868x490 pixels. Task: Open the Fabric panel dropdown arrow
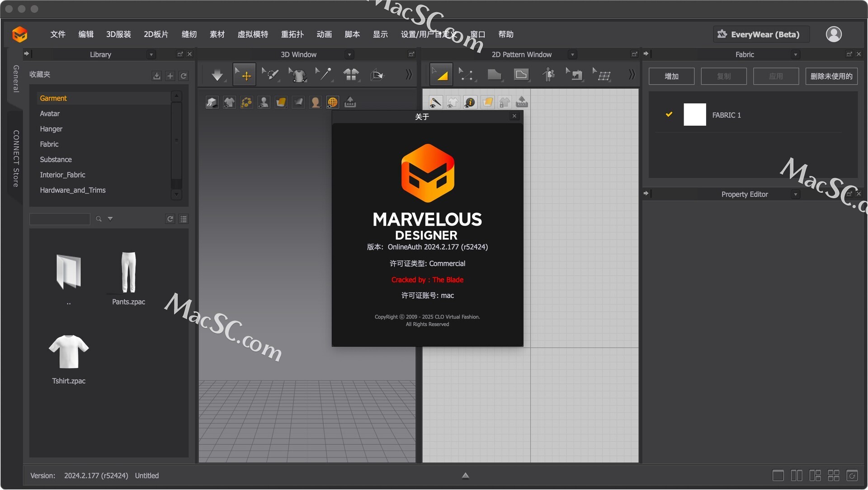[796, 55]
